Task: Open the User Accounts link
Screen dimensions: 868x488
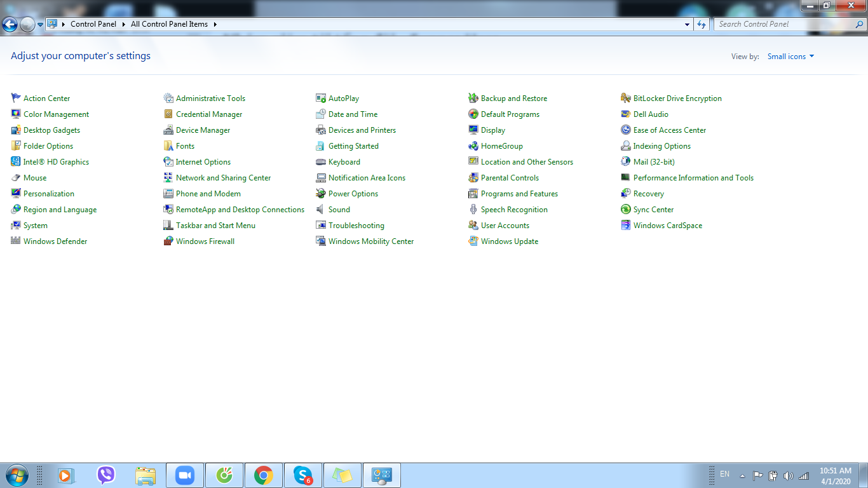Action: click(x=505, y=226)
